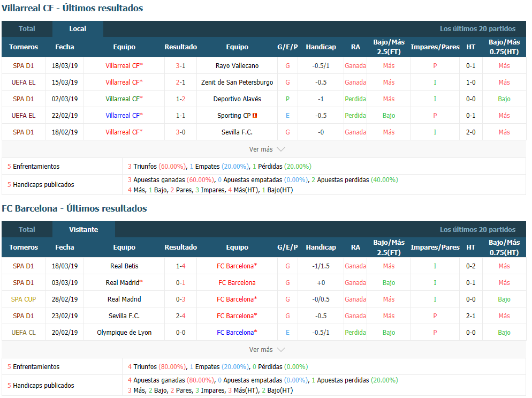Click the -1/1.5 handicap in Real Betis row
This screenshot has width=532, height=398.
pos(321,266)
